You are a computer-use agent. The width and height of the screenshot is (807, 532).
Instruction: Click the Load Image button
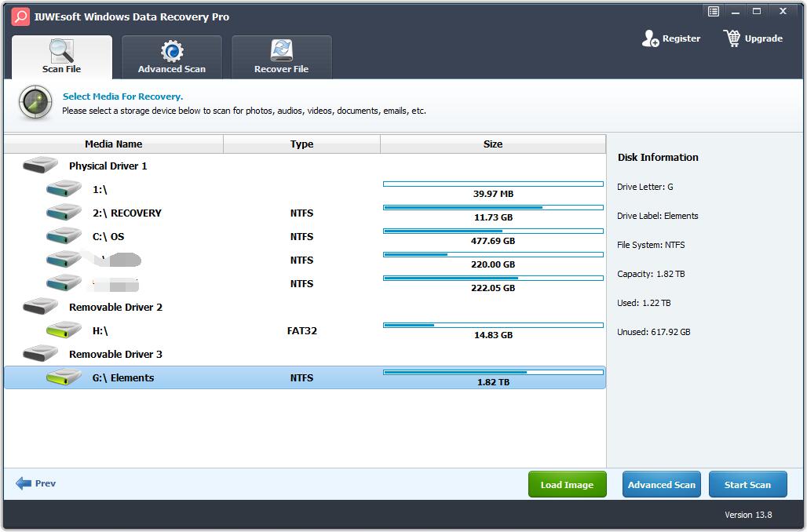point(567,485)
